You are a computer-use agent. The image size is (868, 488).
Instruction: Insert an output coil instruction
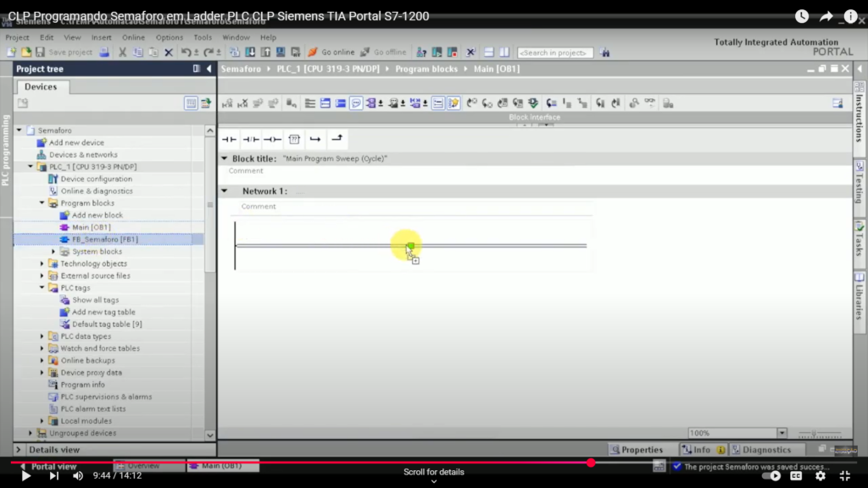[x=272, y=140]
